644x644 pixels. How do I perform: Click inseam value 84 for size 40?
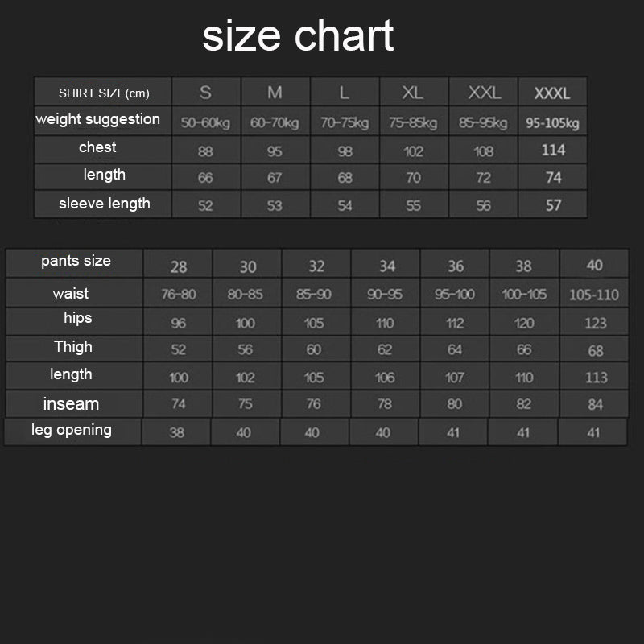coord(595,404)
